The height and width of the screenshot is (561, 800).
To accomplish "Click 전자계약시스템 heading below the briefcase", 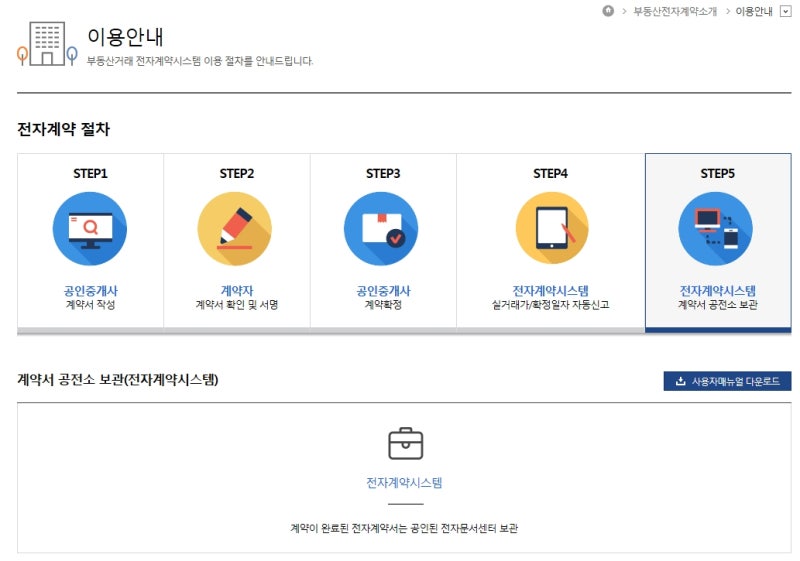I will click(404, 482).
